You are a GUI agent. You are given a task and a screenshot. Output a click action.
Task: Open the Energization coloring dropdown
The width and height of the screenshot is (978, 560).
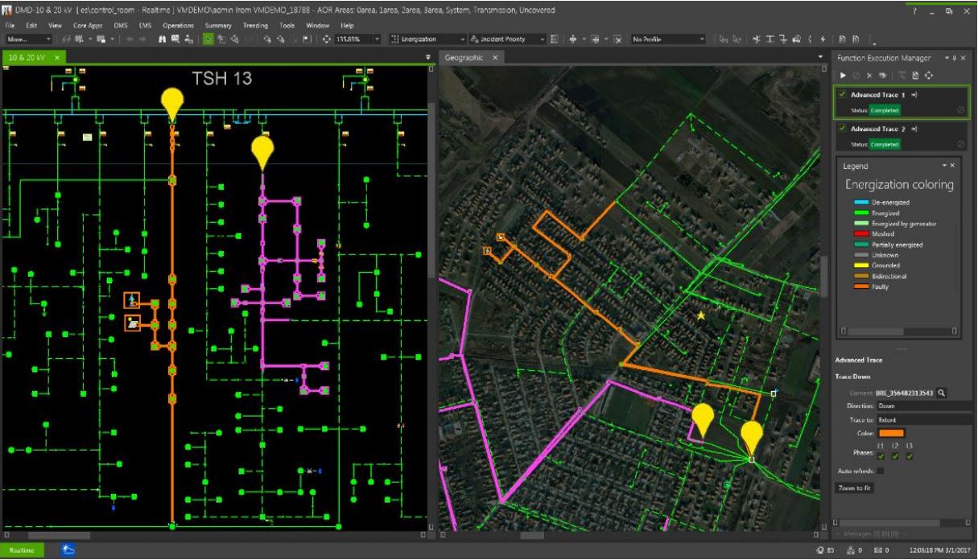(x=463, y=39)
